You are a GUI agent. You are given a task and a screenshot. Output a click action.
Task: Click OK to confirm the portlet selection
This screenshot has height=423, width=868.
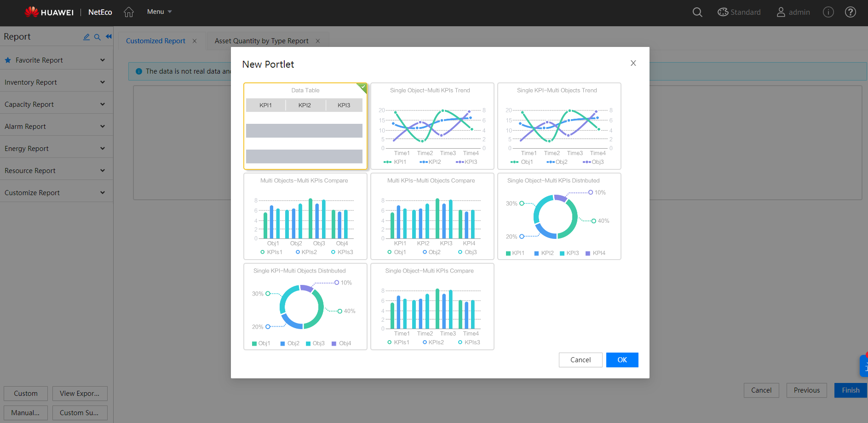[x=622, y=359]
